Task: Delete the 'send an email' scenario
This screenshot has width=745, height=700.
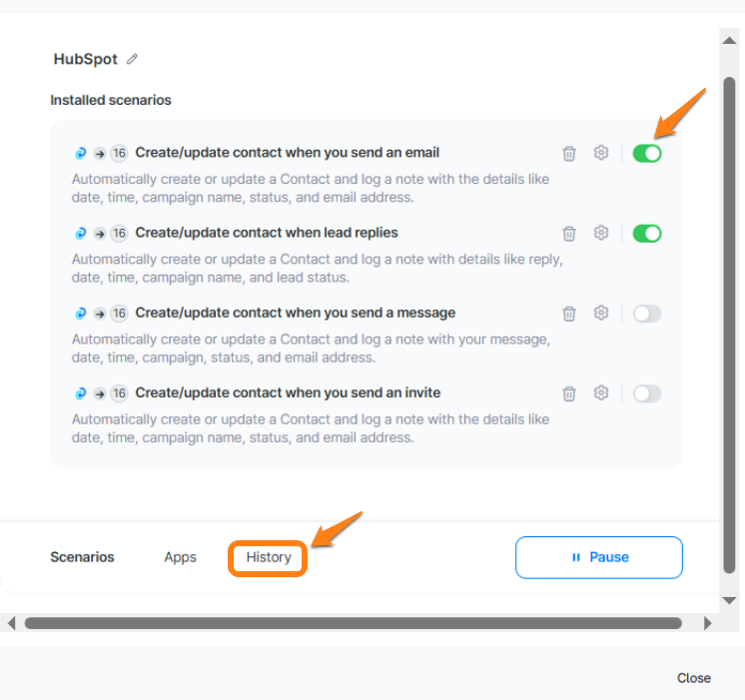Action: [569, 154]
